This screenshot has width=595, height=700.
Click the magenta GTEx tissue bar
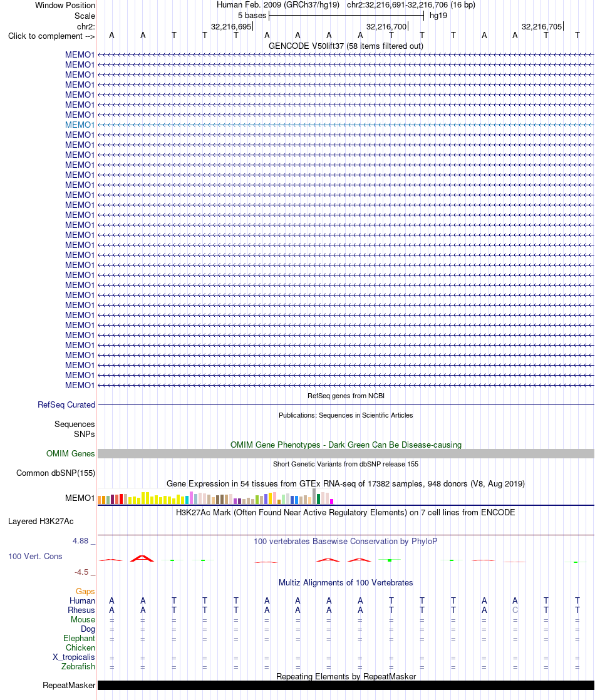pos(332,502)
